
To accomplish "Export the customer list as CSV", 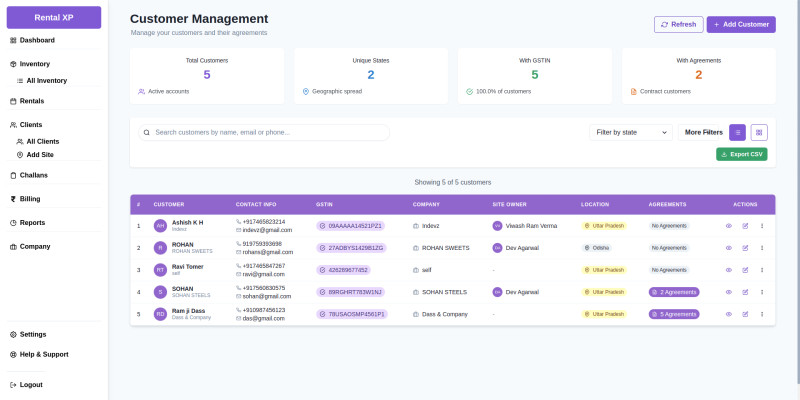I will pyautogui.click(x=741, y=154).
